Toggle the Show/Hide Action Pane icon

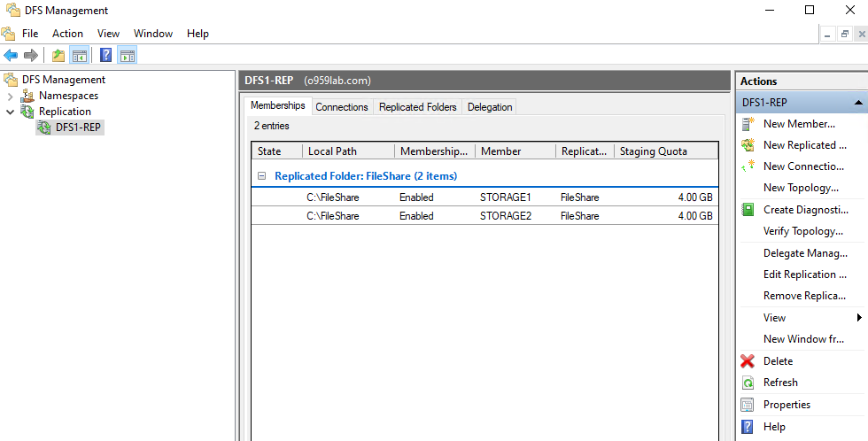click(128, 55)
